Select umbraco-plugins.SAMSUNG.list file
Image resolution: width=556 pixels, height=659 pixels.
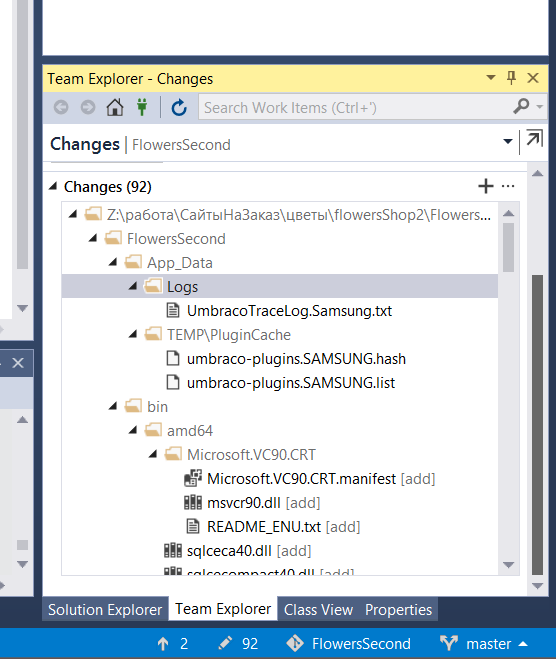click(291, 382)
